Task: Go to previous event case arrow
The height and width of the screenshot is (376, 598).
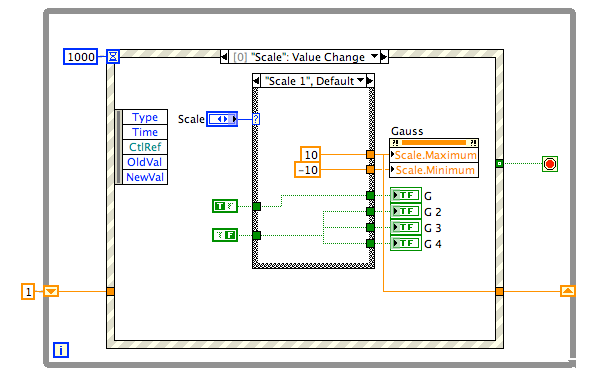Action: click(x=224, y=57)
